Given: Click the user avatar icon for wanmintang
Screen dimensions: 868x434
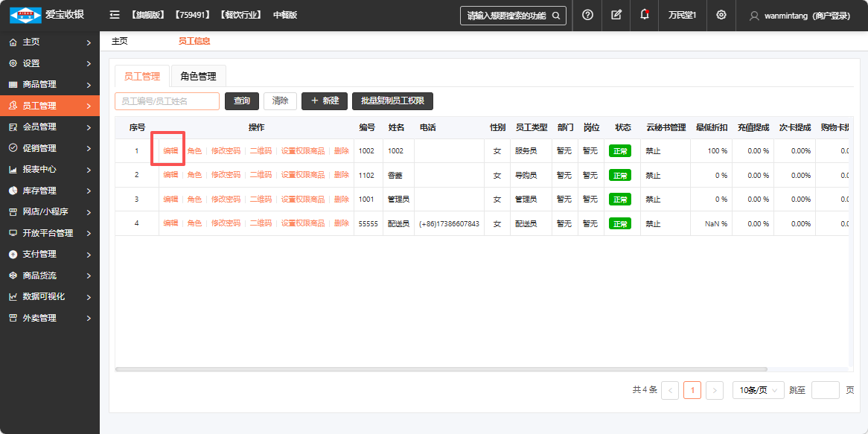Looking at the screenshot, I should tap(754, 16).
